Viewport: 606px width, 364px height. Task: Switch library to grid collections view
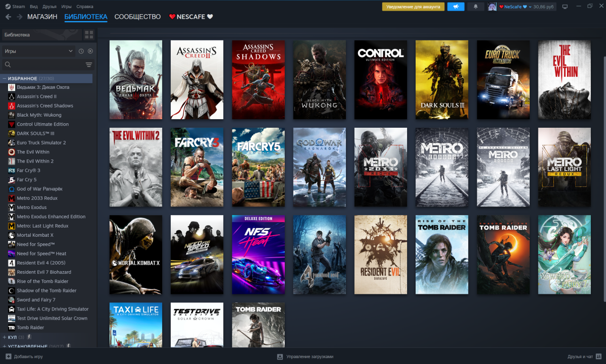tap(89, 35)
